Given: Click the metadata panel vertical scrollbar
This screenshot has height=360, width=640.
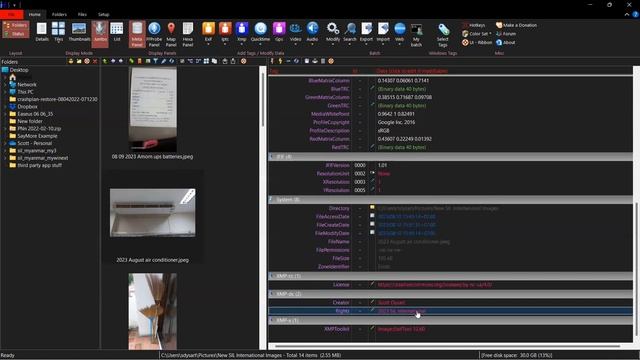Looking at the screenshot, I should [x=636, y=269].
